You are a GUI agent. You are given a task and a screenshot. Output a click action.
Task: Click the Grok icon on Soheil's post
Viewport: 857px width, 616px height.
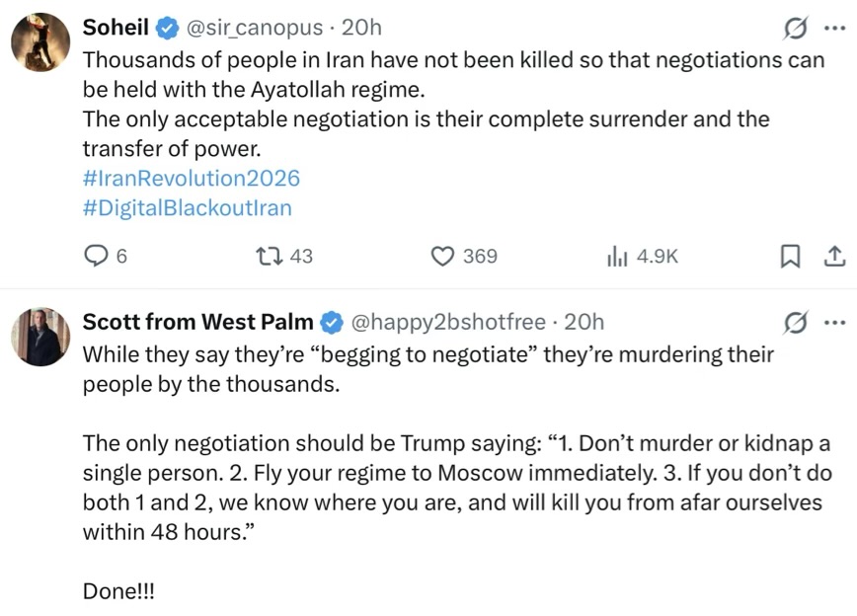point(794,28)
